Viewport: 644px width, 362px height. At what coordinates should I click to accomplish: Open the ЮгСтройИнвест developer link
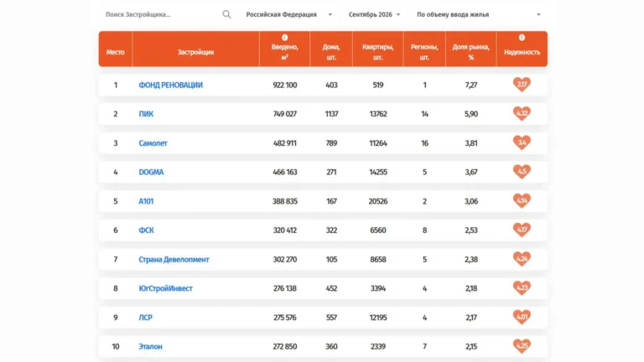pyautogui.click(x=165, y=288)
